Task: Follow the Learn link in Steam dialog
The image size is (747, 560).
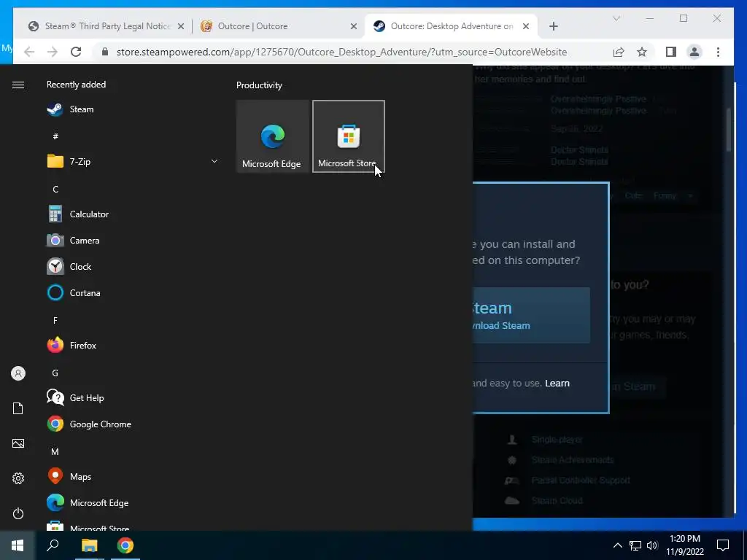Action: pyautogui.click(x=557, y=384)
